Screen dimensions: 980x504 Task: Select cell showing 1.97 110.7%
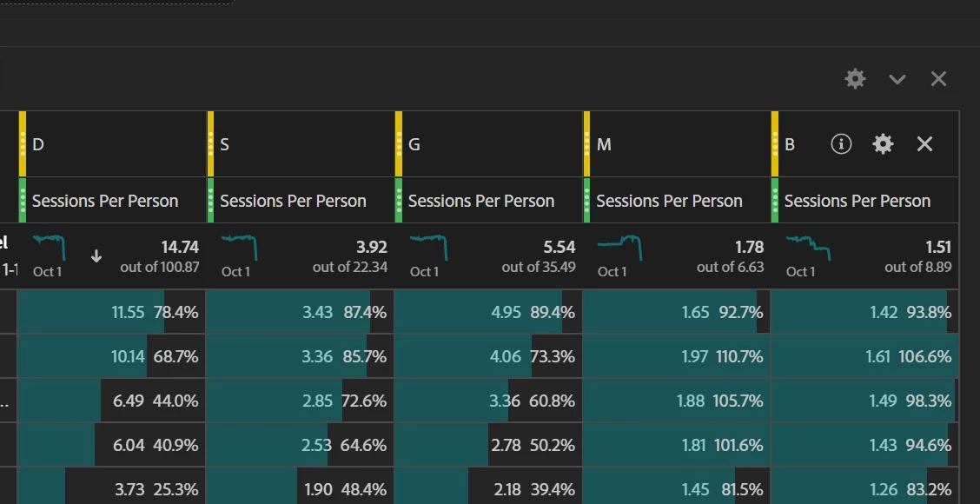pyautogui.click(x=676, y=356)
